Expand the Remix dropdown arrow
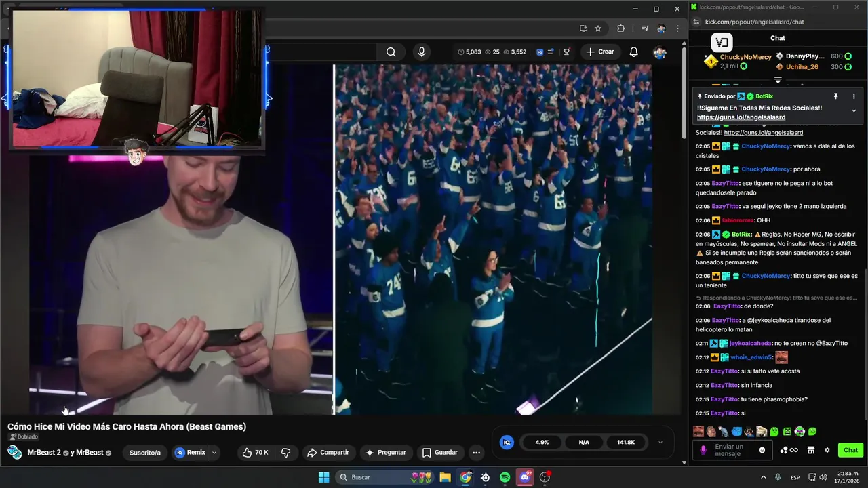Screen dimensions: 868x488 click(x=214, y=453)
